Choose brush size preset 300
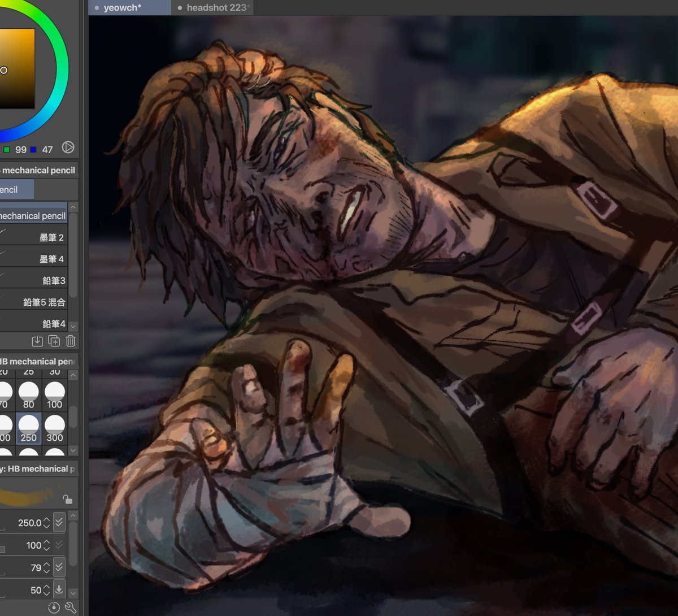Viewport: 678px width, 616px height. (55, 428)
